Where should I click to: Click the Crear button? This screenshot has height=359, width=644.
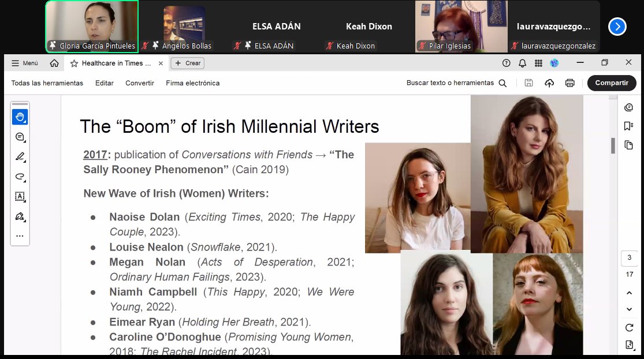point(188,63)
